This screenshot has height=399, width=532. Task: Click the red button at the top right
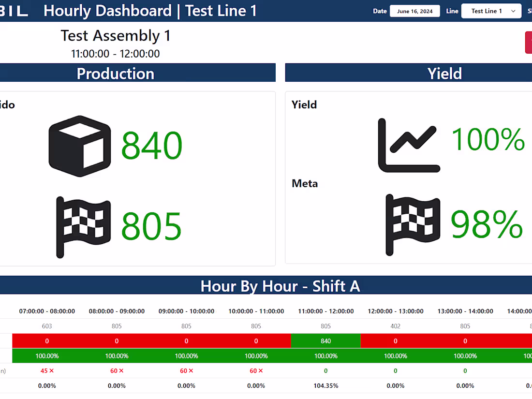(x=529, y=43)
